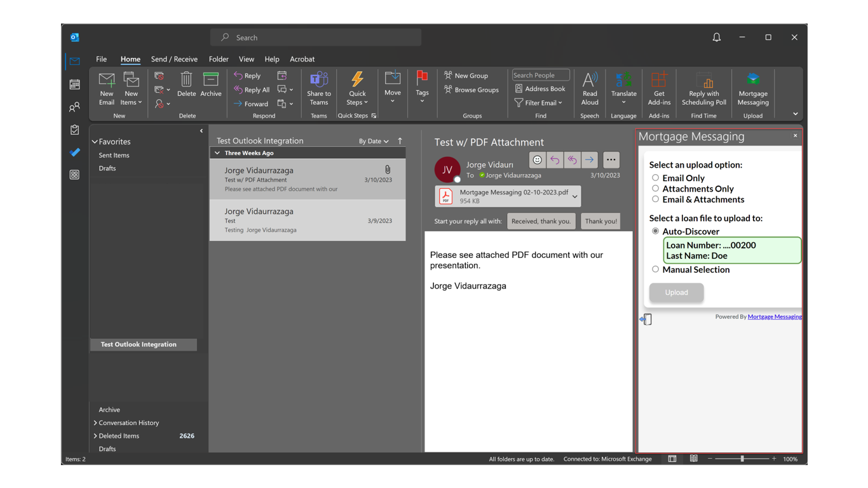The image size is (868, 488).
Task: Click suggested reply 'Thank you!'
Action: click(x=600, y=221)
